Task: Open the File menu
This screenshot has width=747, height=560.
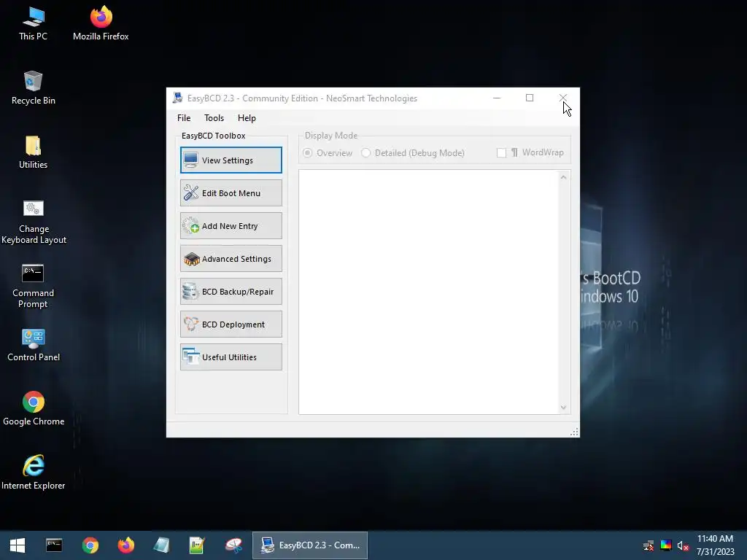Action: 184,118
